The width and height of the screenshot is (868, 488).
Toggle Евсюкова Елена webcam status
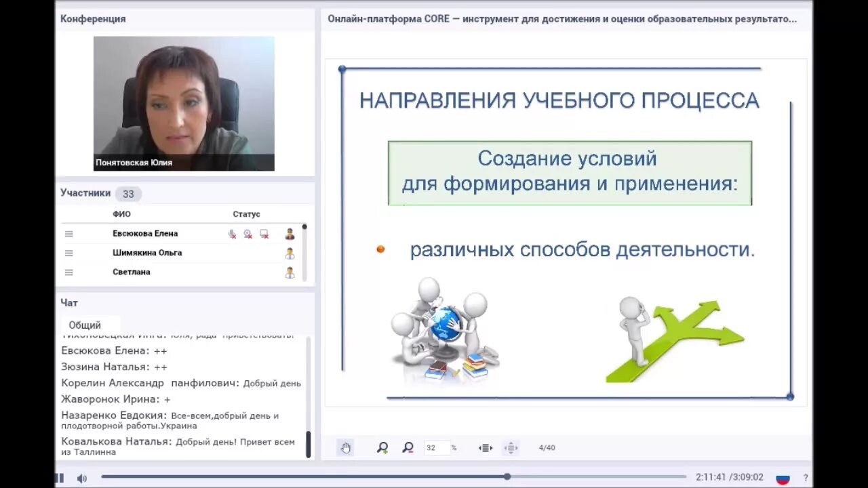248,234
